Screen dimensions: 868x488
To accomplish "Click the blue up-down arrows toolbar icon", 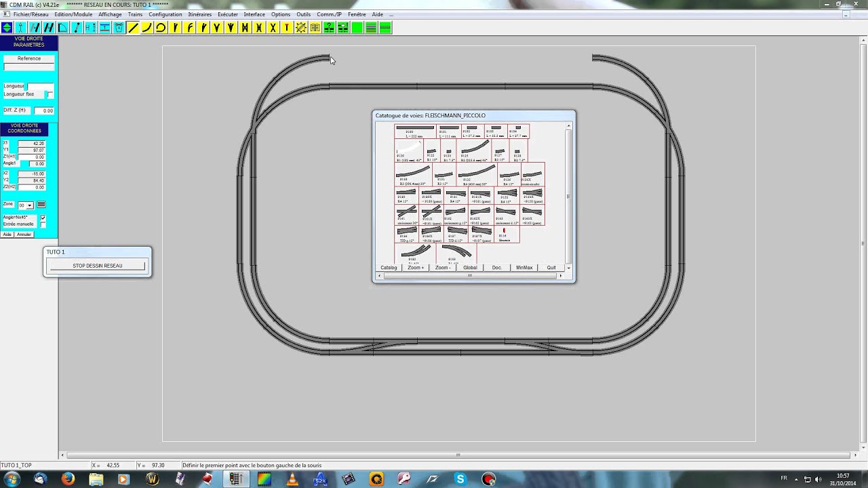I will click(7, 28).
